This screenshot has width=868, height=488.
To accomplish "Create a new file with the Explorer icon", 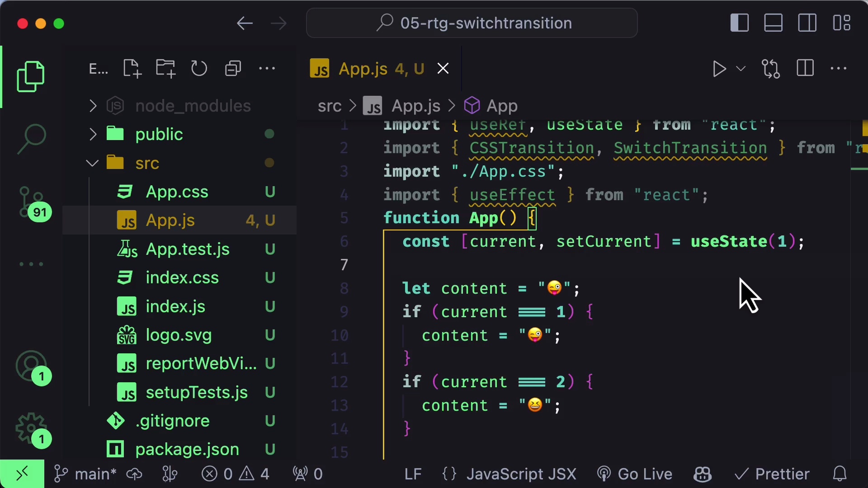I will (x=132, y=68).
